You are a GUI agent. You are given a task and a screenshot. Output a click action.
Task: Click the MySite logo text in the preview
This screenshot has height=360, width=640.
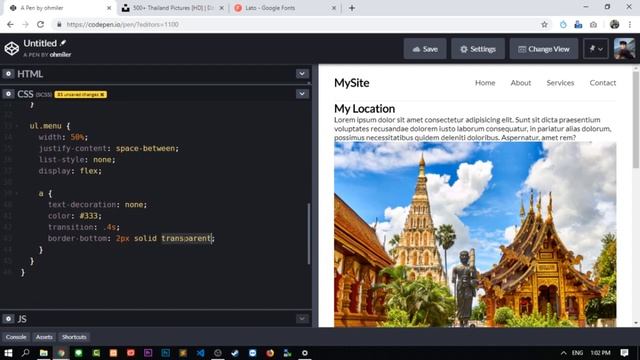tap(351, 83)
